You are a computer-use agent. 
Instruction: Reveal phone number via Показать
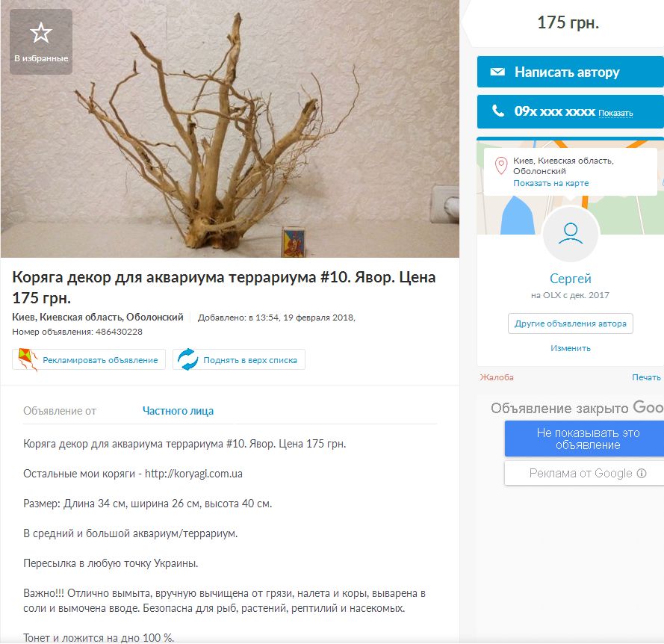615,113
